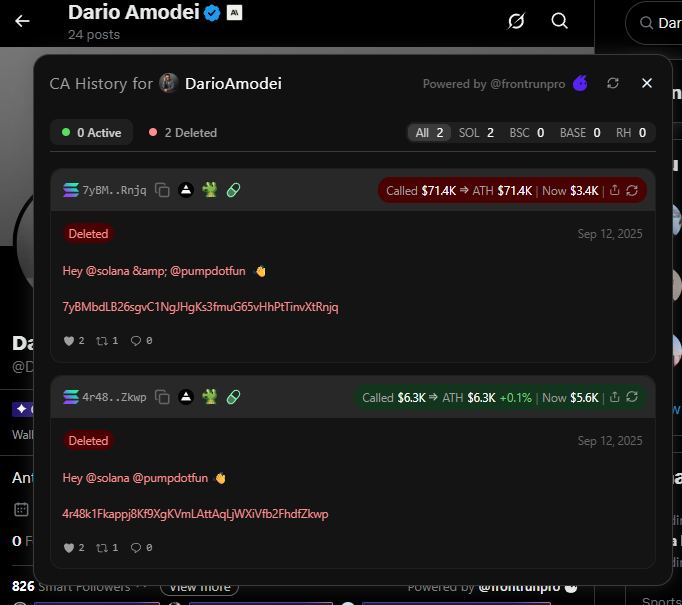Open the Grok slash-circle icon in header
Viewport: 682px width, 605px height.
coord(516,21)
